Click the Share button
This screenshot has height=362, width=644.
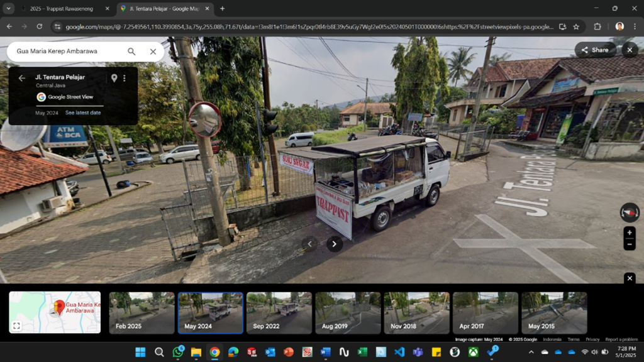595,50
